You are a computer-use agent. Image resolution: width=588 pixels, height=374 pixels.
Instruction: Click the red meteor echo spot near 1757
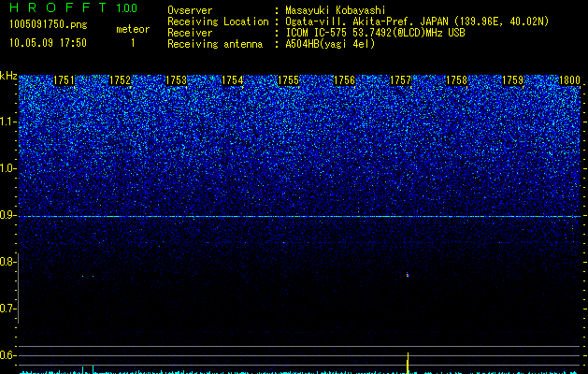click(x=408, y=275)
